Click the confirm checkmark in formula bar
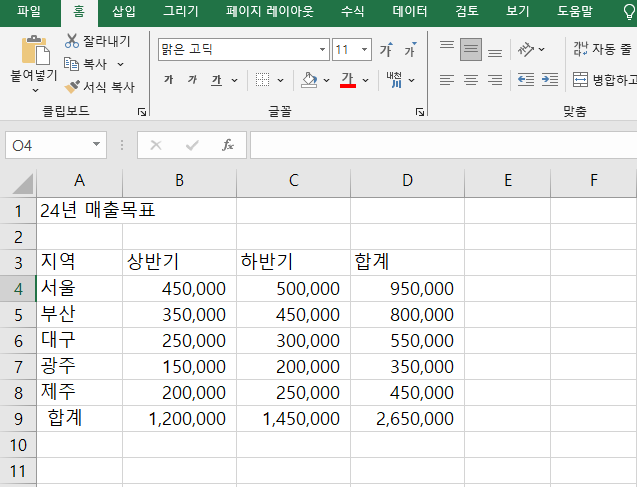Image resolution: width=637 pixels, height=487 pixels. (x=192, y=145)
